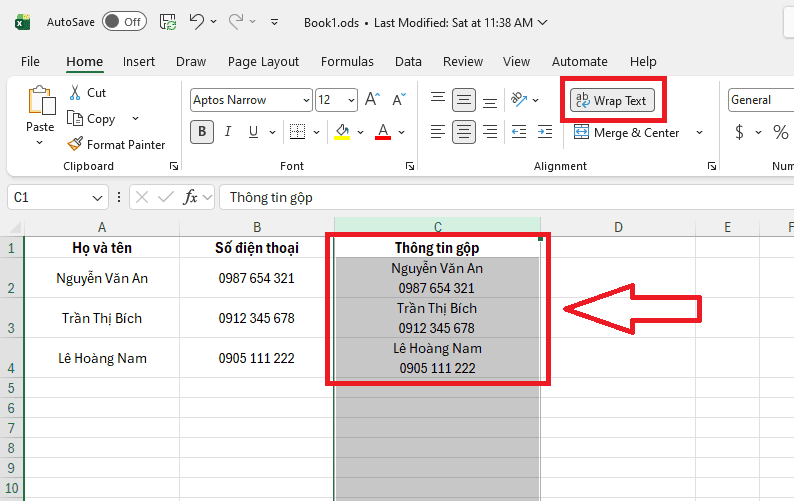
Task: Toggle Italic formatting
Action: click(x=228, y=132)
